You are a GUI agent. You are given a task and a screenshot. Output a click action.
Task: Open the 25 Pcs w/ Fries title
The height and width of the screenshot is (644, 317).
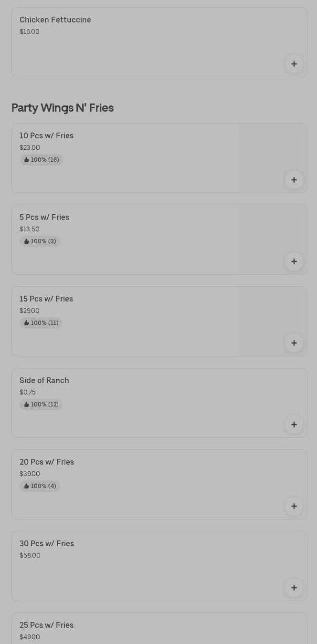pos(46,625)
